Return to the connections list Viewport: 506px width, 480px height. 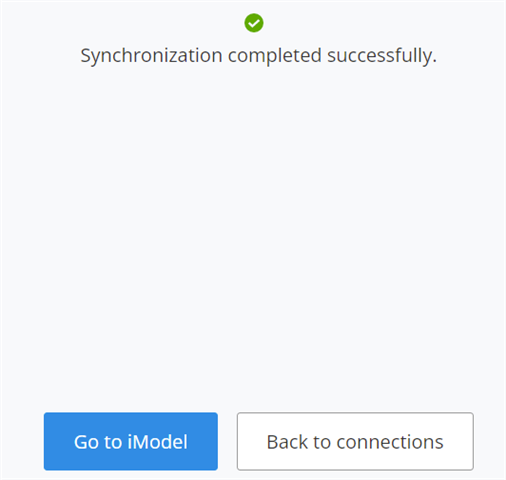[355, 441]
